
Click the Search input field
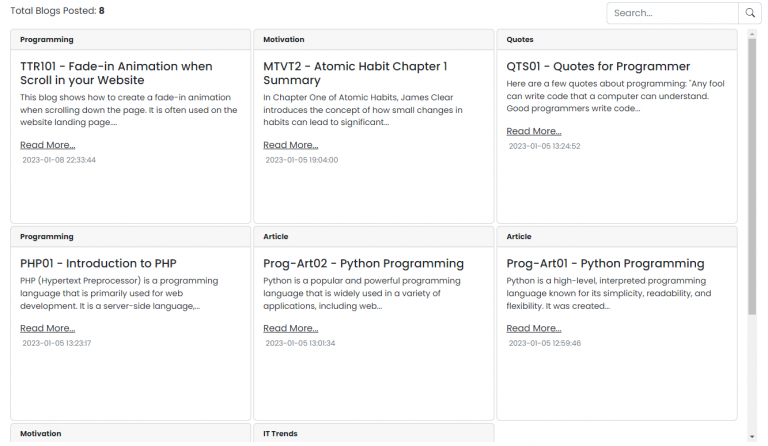(672, 13)
